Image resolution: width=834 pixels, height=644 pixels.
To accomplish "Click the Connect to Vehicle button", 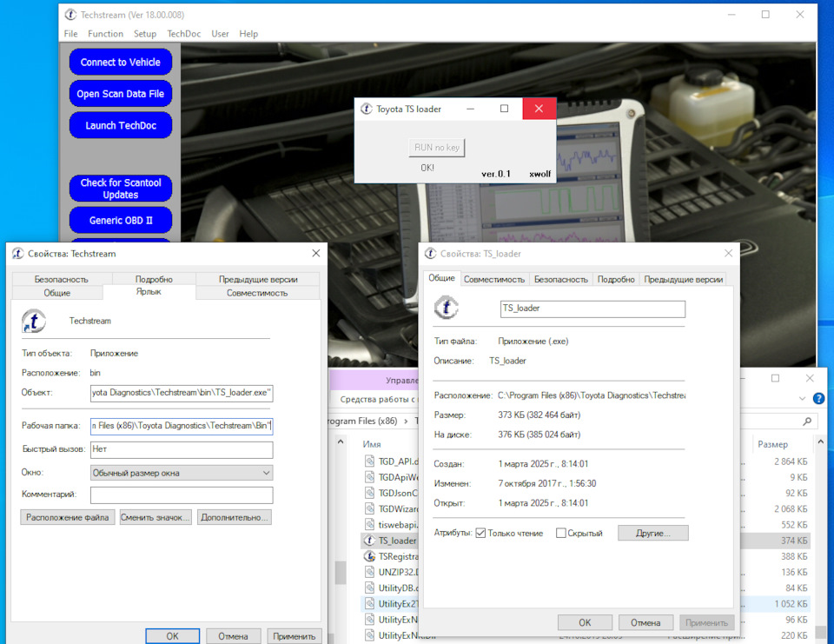I will (121, 63).
